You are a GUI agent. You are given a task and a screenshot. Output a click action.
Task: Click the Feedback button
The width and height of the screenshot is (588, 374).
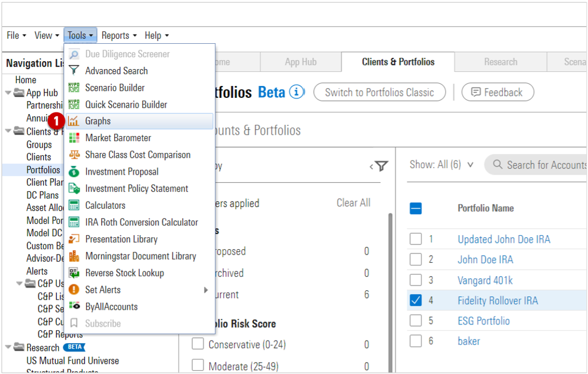(x=498, y=92)
